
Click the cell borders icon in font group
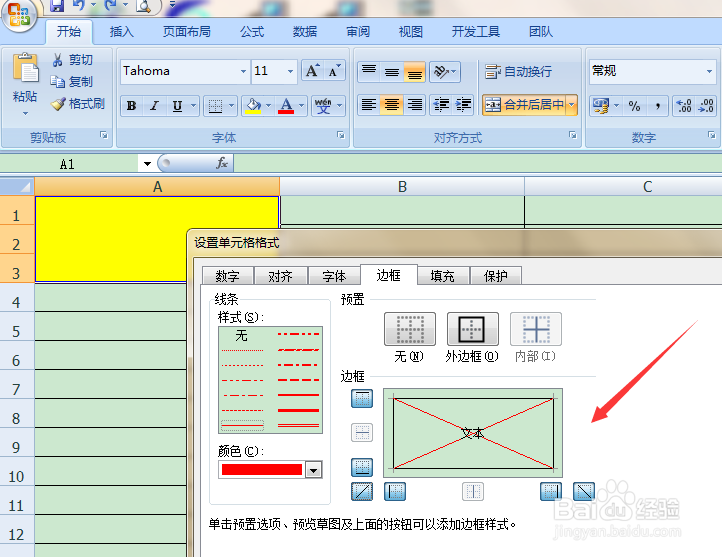215,106
